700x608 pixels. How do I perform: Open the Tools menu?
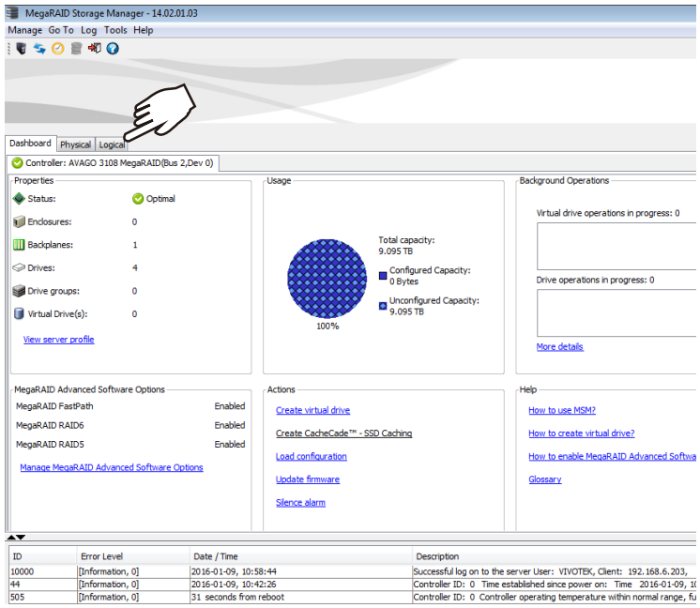point(115,30)
